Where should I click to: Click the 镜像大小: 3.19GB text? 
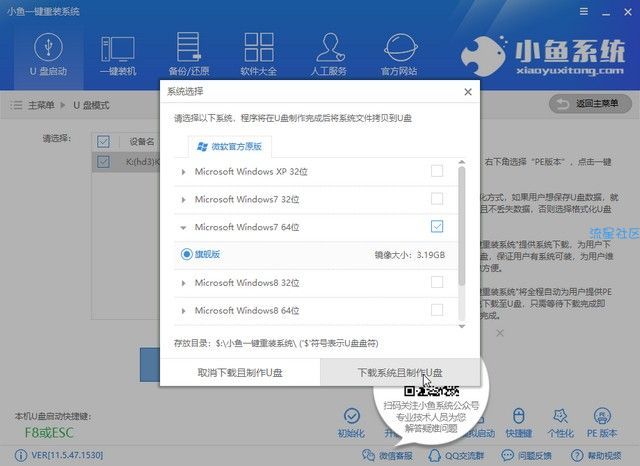(410, 255)
